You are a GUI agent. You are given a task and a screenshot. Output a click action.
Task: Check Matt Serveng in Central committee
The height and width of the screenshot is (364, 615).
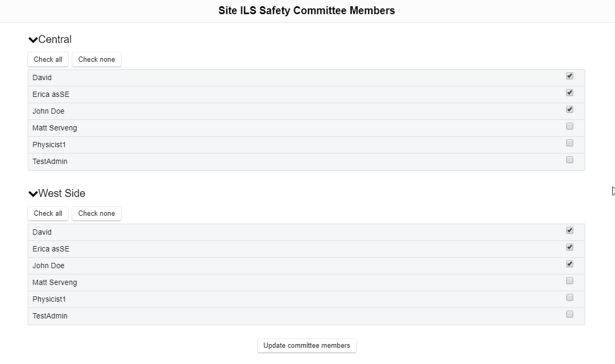tap(569, 126)
